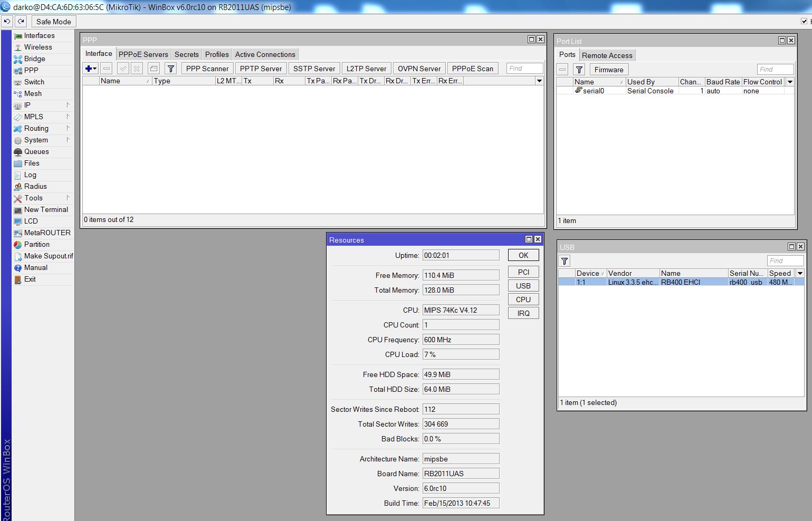Click the remove (minus) icon in PPP toolbar
The height and width of the screenshot is (521, 812).
107,69
